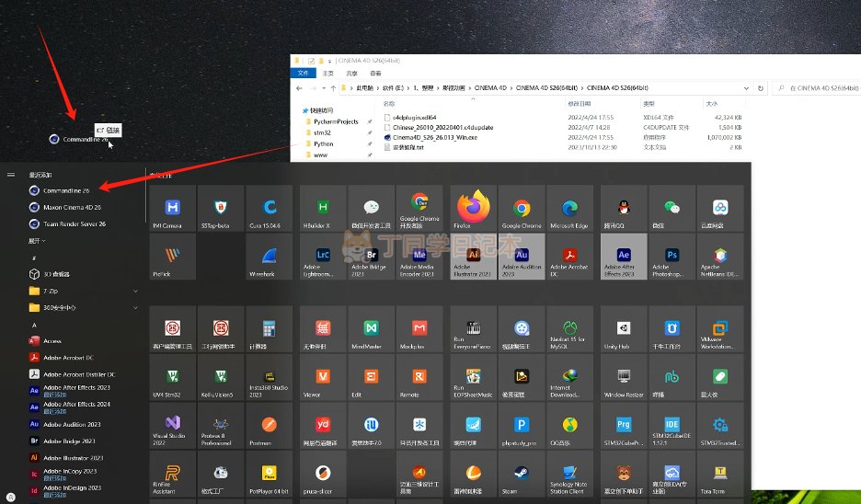Launch the Google Chrome tile
The height and width of the screenshot is (504, 861).
(x=522, y=209)
